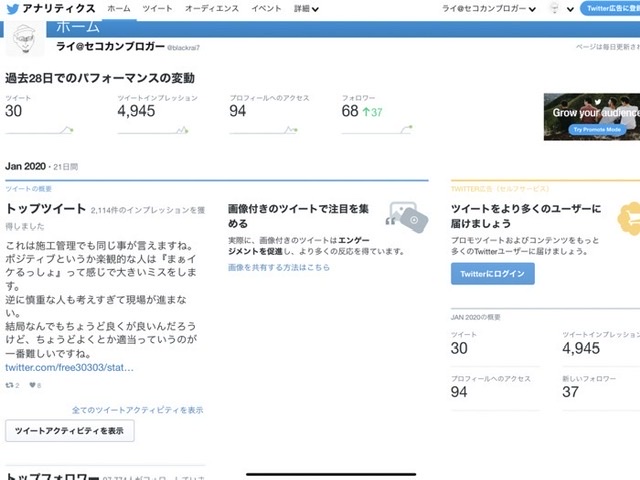Click the yellow promoted badge icon
Viewport: 640px width, 480px height.
(x=629, y=219)
